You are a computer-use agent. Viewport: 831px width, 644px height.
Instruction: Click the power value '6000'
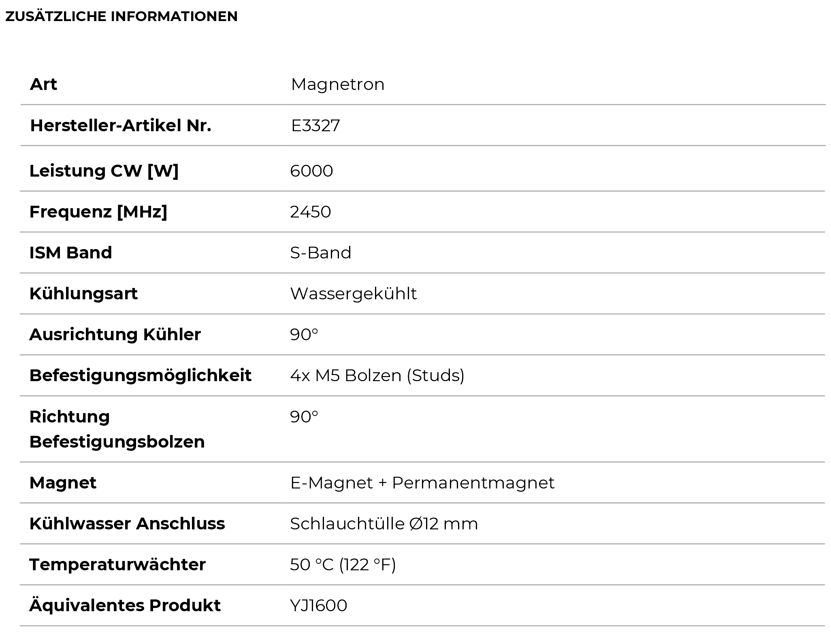311,171
